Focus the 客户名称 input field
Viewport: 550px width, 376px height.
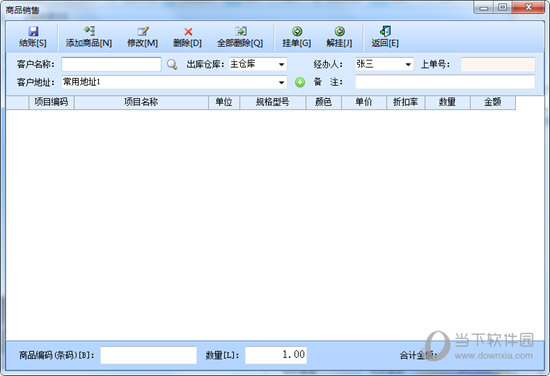111,64
